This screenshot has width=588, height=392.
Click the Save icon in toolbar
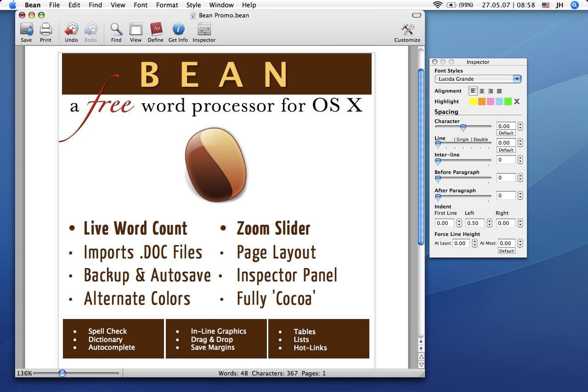coord(26,30)
